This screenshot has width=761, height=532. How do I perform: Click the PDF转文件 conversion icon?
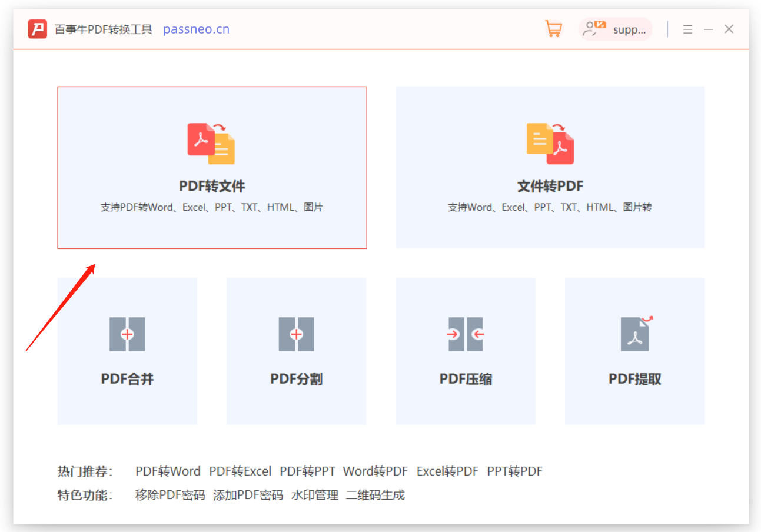point(211,143)
